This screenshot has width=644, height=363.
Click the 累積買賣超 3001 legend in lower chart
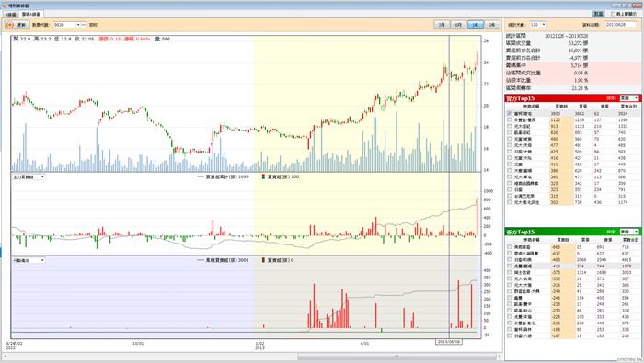(x=223, y=260)
